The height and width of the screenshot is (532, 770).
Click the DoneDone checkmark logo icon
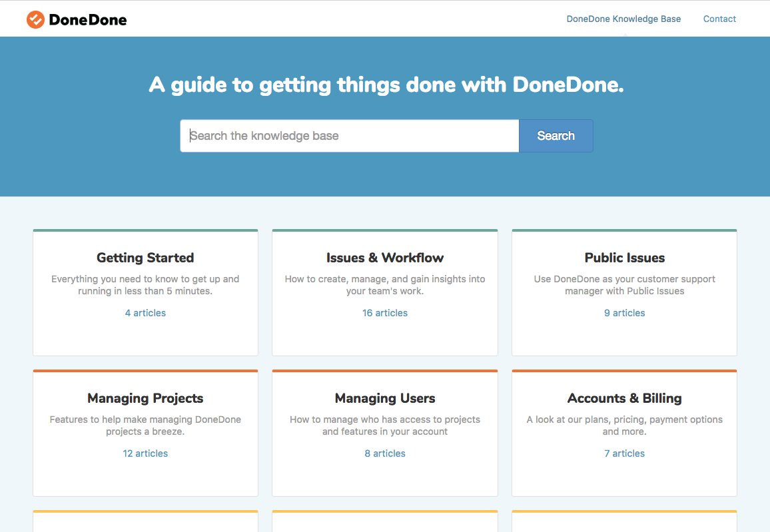[35, 19]
